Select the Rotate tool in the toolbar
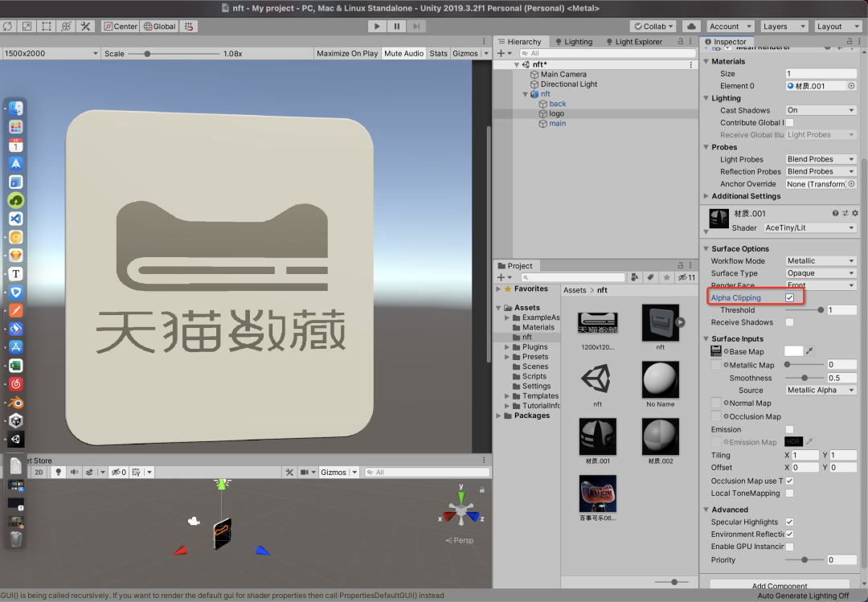Viewport: 868px width, 602px height. click(x=8, y=26)
